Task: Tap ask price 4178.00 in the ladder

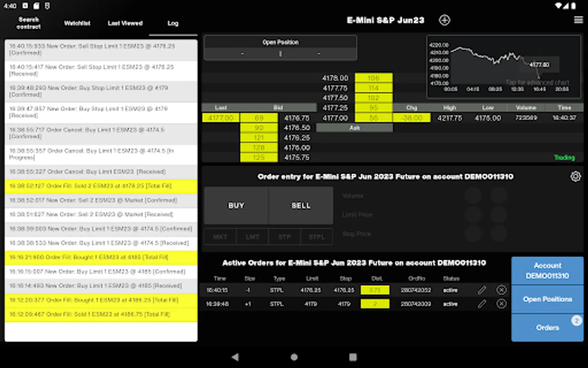Action: [335, 78]
